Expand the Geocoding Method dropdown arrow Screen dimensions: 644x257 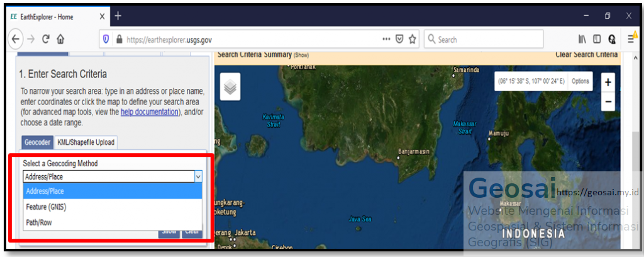pyautogui.click(x=198, y=176)
